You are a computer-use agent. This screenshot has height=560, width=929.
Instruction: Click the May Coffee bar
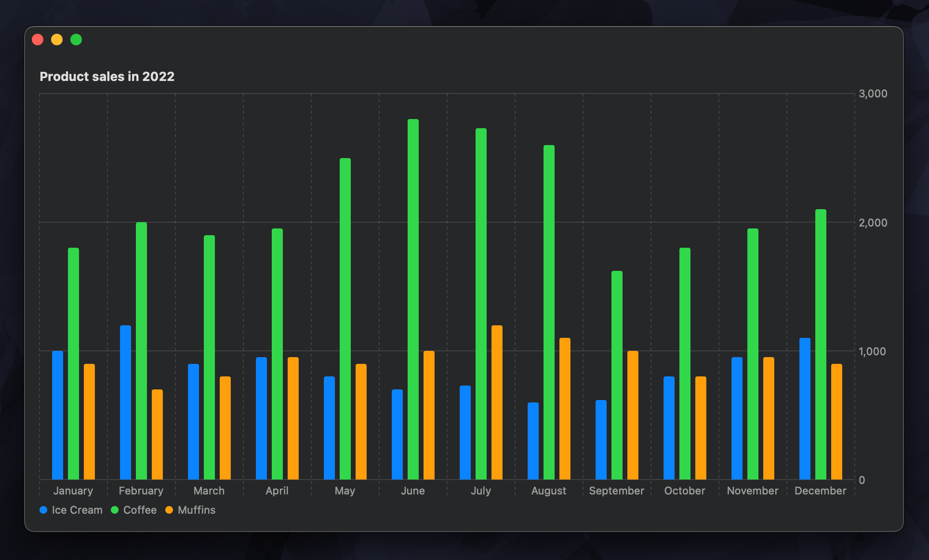click(x=345, y=313)
